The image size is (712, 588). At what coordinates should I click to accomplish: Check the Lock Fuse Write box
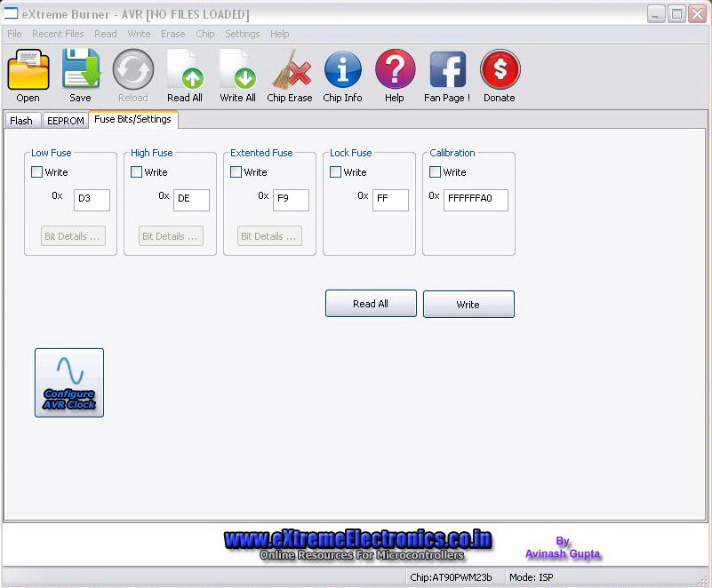[335, 172]
